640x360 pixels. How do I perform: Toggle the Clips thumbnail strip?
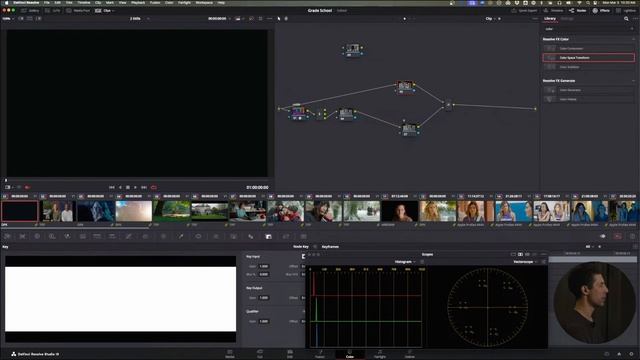(103, 11)
